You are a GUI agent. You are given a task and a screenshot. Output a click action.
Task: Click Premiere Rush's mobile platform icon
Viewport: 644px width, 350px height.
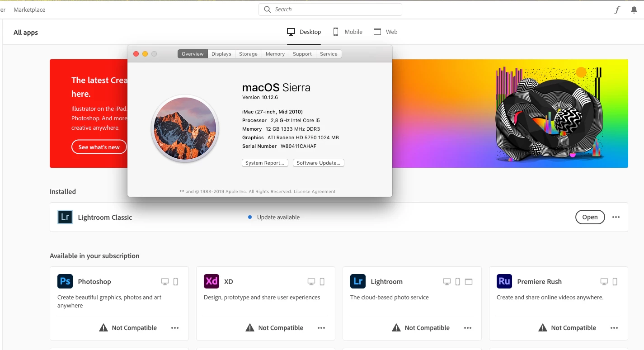point(615,282)
